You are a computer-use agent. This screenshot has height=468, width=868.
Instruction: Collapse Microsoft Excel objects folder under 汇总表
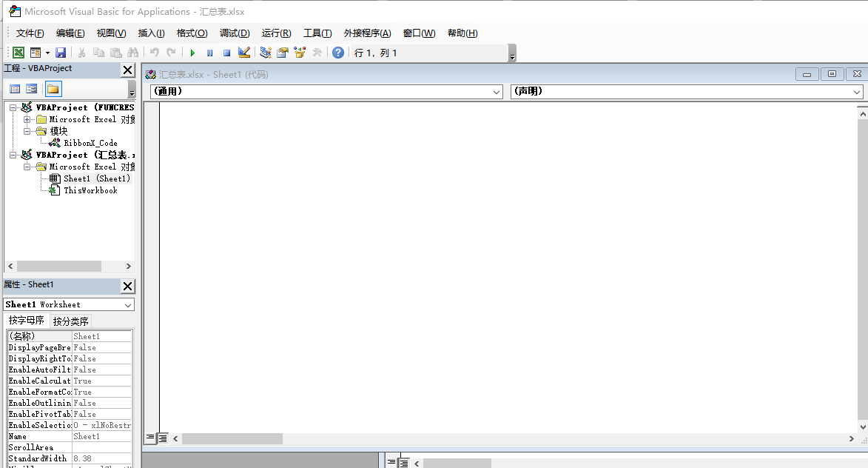(x=27, y=167)
